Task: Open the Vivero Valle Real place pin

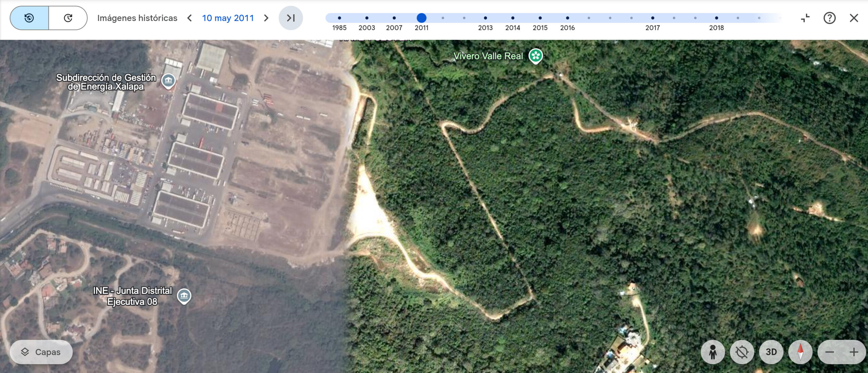Action: pyautogui.click(x=536, y=56)
